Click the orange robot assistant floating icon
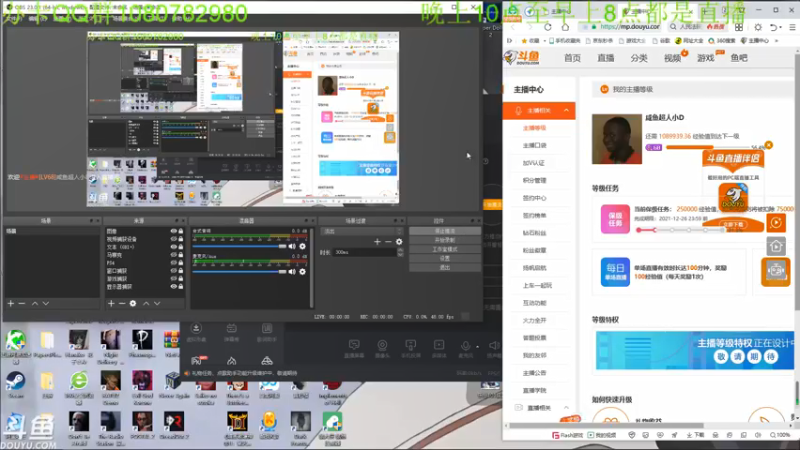The height and width of the screenshot is (450, 800). pos(776,271)
